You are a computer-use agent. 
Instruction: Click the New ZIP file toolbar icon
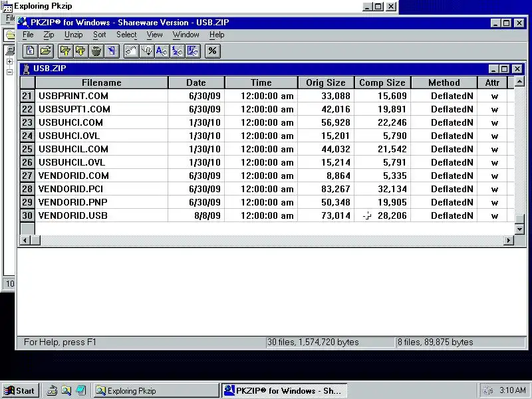pyautogui.click(x=30, y=51)
